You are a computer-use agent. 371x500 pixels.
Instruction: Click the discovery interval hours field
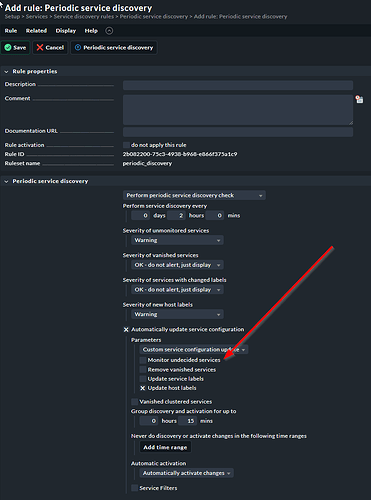coord(177,216)
